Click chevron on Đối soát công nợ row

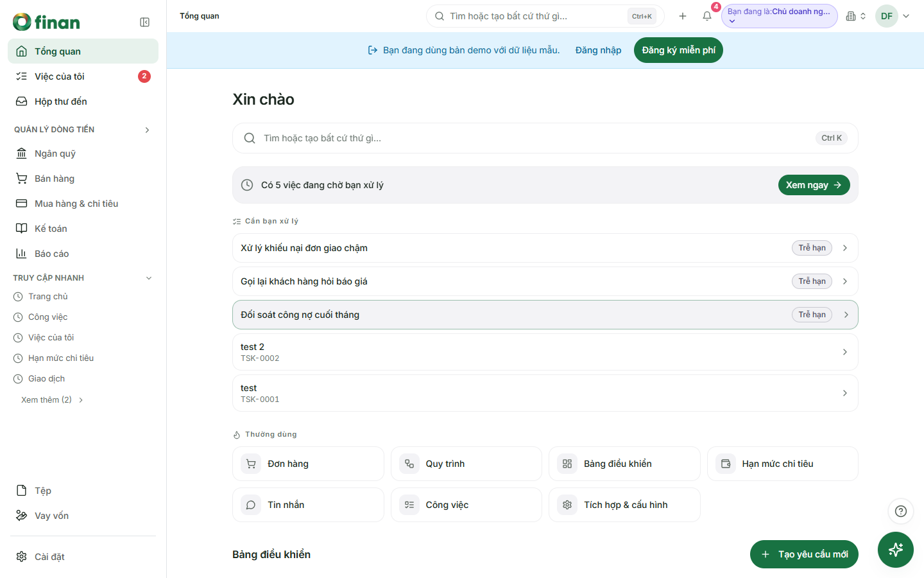pos(846,315)
